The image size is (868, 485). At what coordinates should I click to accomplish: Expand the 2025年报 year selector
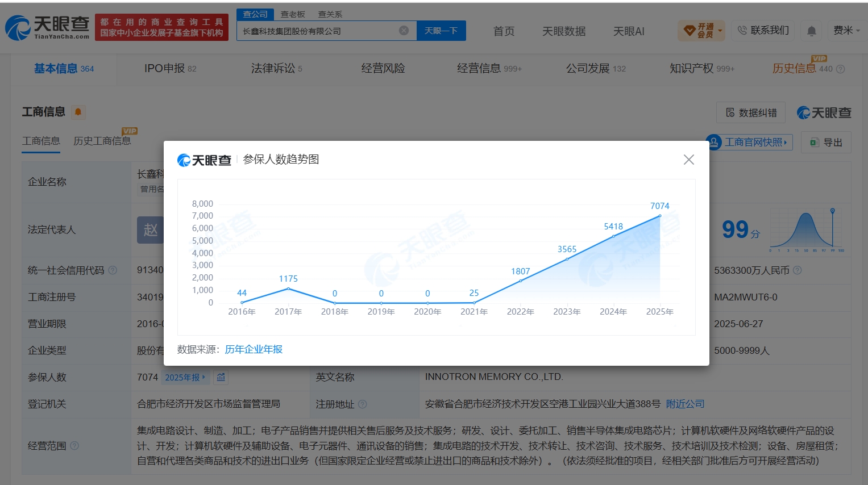185,377
